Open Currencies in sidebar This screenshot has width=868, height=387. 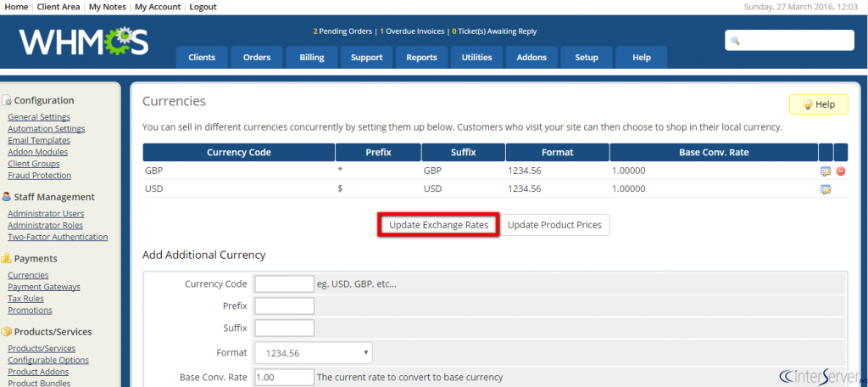click(28, 275)
